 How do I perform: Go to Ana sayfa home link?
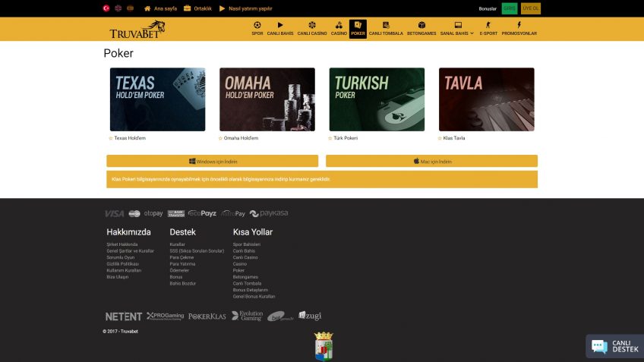[x=160, y=8]
